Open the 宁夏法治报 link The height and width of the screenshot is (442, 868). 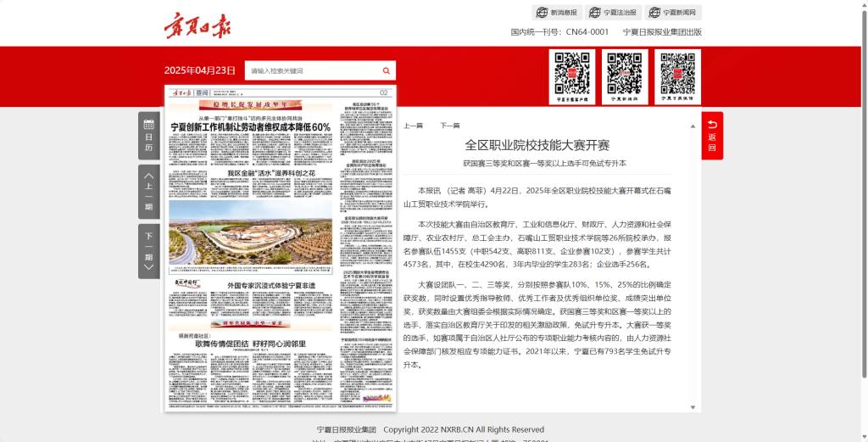pyautogui.click(x=613, y=13)
